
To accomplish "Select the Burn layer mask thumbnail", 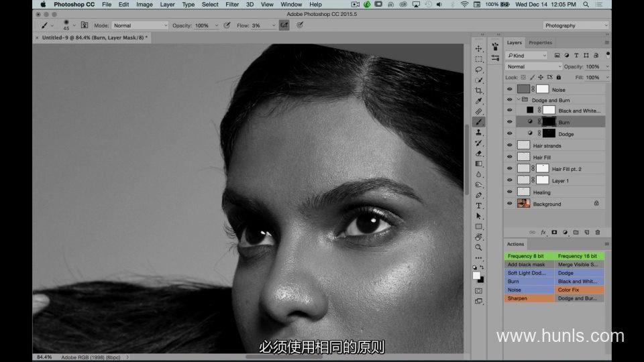I will point(549,122).
